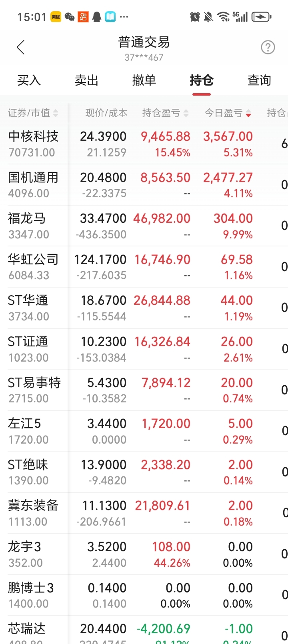The width and height of the screenshot is (288, 644).
Task: Tap the ST华通 stock name
Action: (28, 300)
